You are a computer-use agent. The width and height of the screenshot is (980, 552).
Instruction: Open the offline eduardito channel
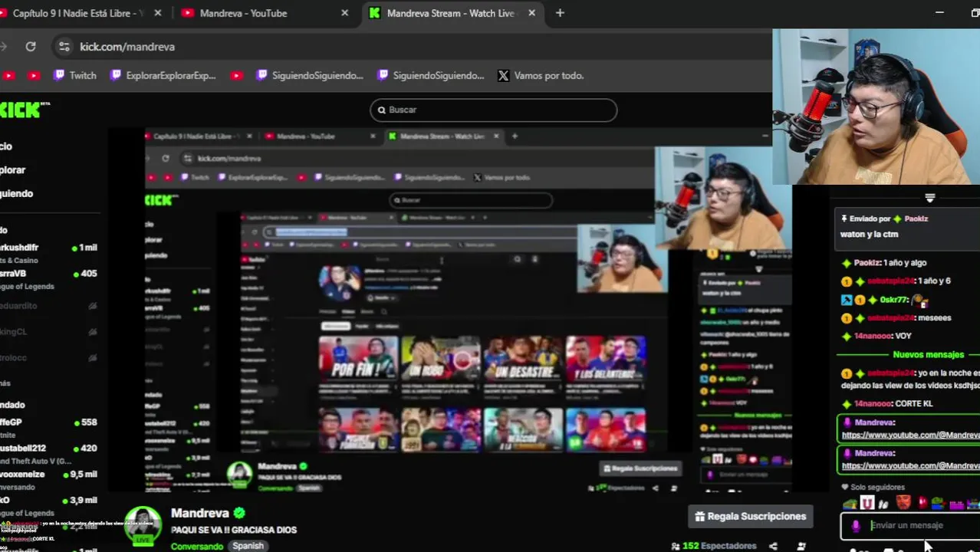click(x=48, y=305)
